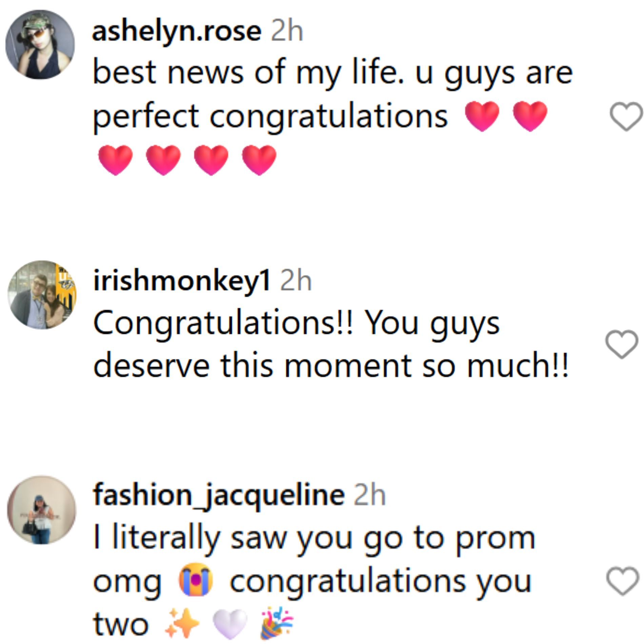Click the ashelyn.rose username
The height and width of the screenshot is (644, 644).
click(x=177, y=32)
